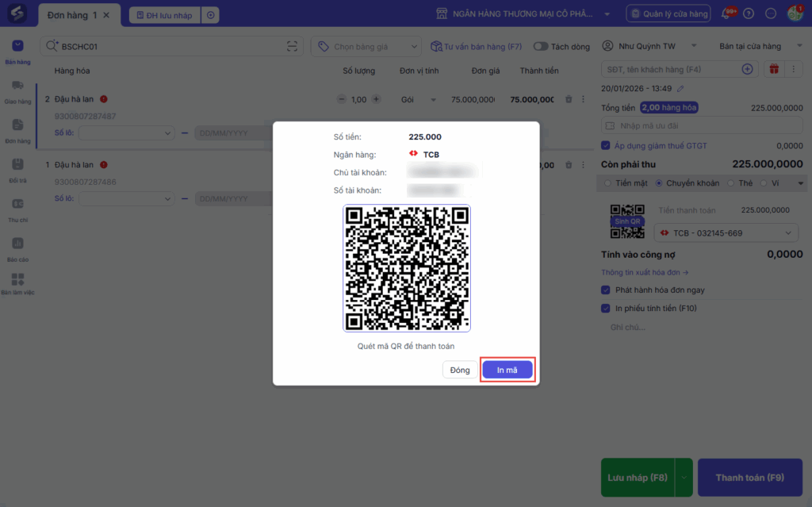Open ĐH lưu nháp drafts
Viewport: 812px width, 507px height.
pyautogui.click(x=165, y=15)
